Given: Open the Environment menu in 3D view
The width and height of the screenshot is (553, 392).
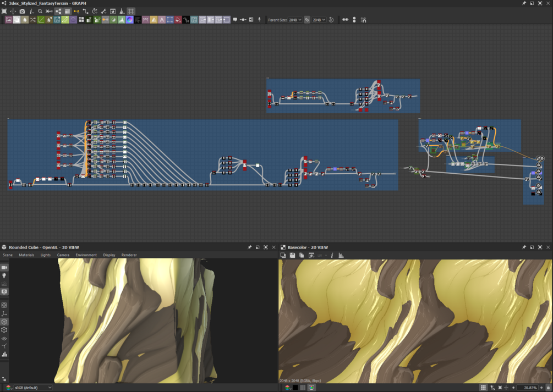Looking at the screenshot, I should (86, 255).
